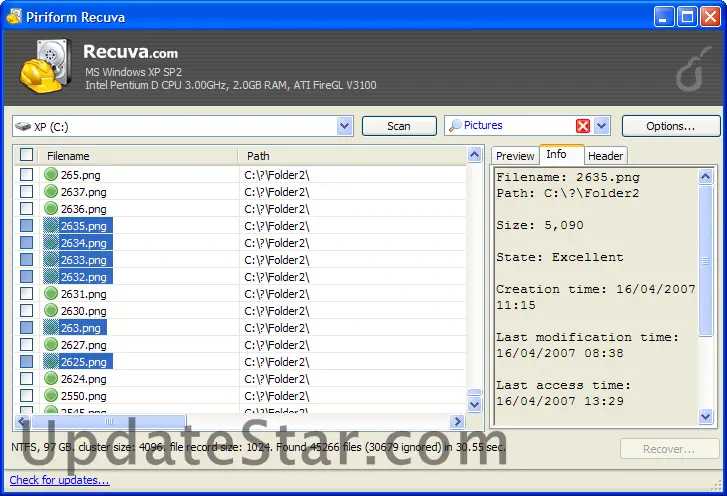Switch to the Header tab

point(606,156)
